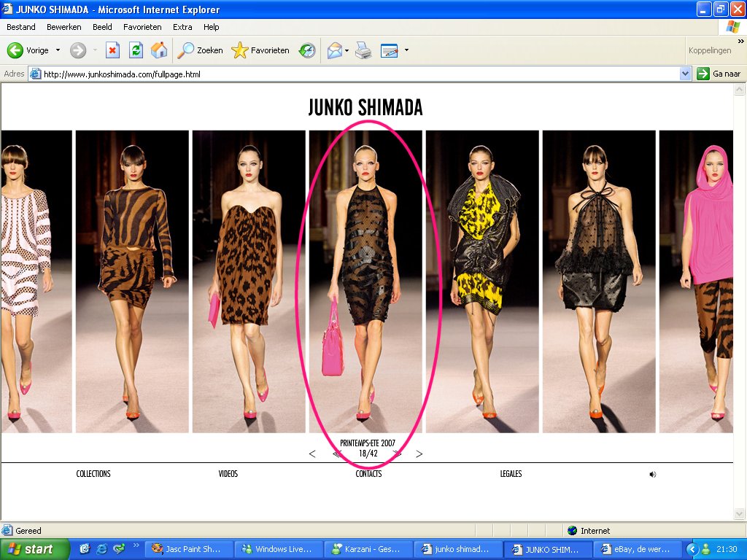Image resolution: width=747 pixels, height=560 pixels.
Task: Launch the green messenger quick launch icon
Action: [x=119, y=549]
